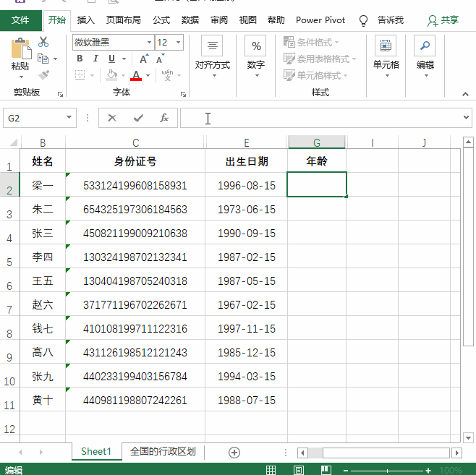476x475 pixels.
Task: Switch to the Formulas (公式) tab
Action: tap(161, 20)
